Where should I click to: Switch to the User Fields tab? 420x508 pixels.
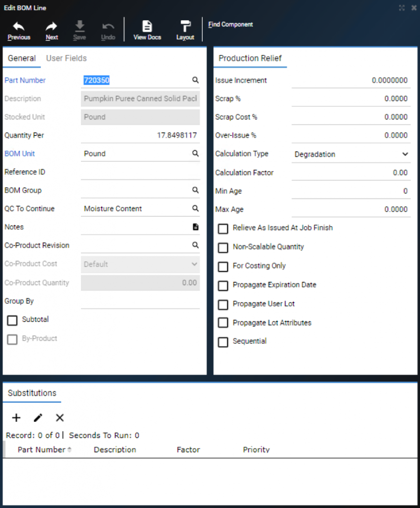[x=66, y=59]
